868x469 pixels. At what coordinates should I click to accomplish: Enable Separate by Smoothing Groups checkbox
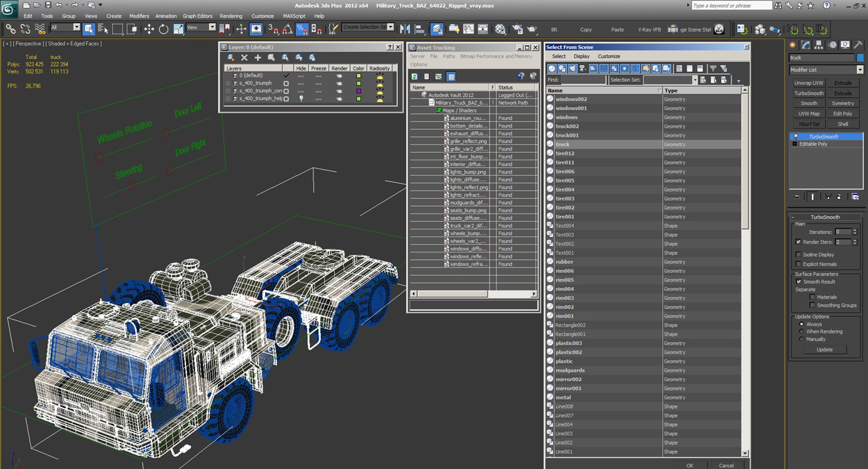[x=812, y=305]
